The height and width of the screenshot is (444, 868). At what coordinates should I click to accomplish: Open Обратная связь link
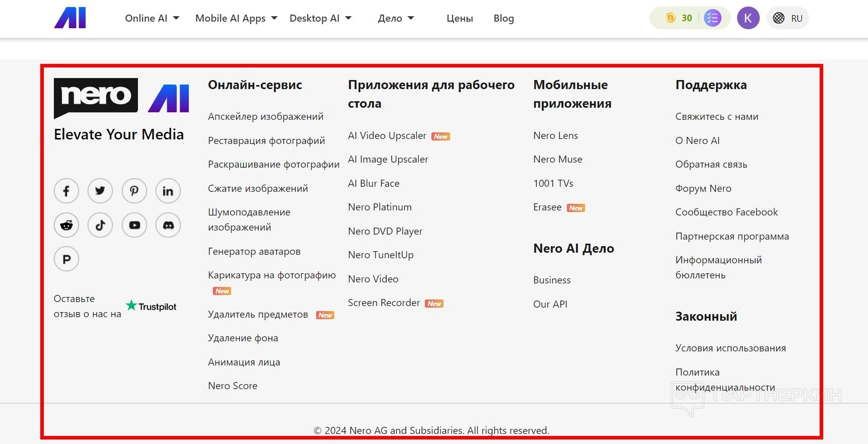click(711, 164)
